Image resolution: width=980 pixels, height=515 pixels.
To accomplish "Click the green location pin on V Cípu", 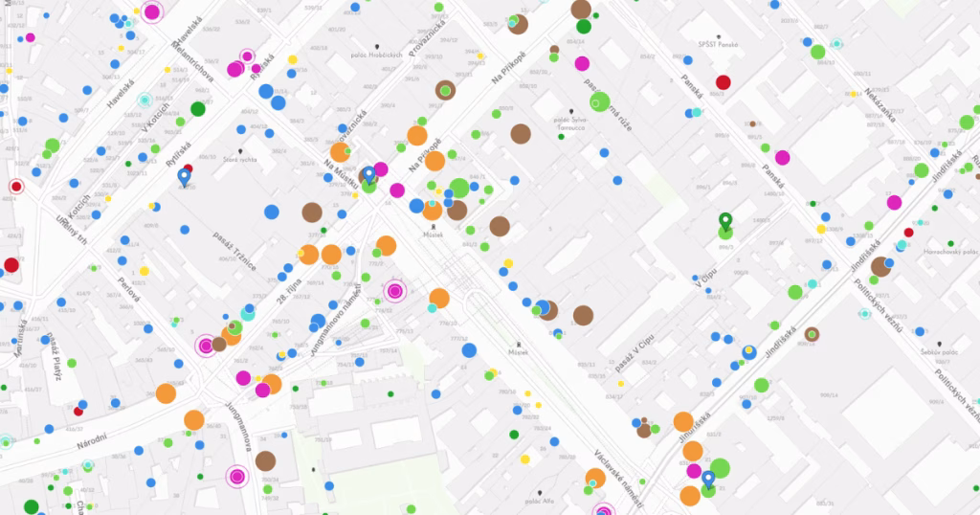I will click(x=725, y=224).
